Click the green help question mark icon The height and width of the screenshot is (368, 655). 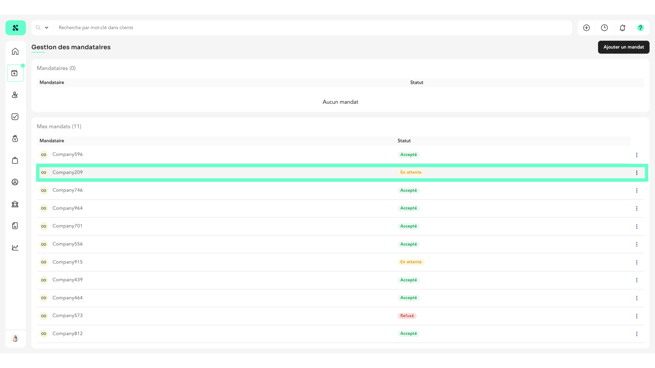tap(640, 28)
